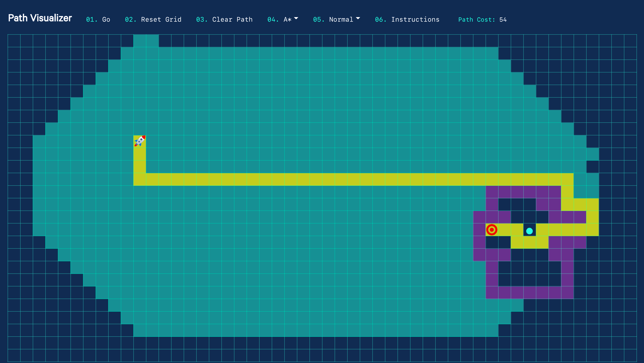Screen dimensions: 644x363
Task: Open the Instructions menu item
Action: point(415,19)
